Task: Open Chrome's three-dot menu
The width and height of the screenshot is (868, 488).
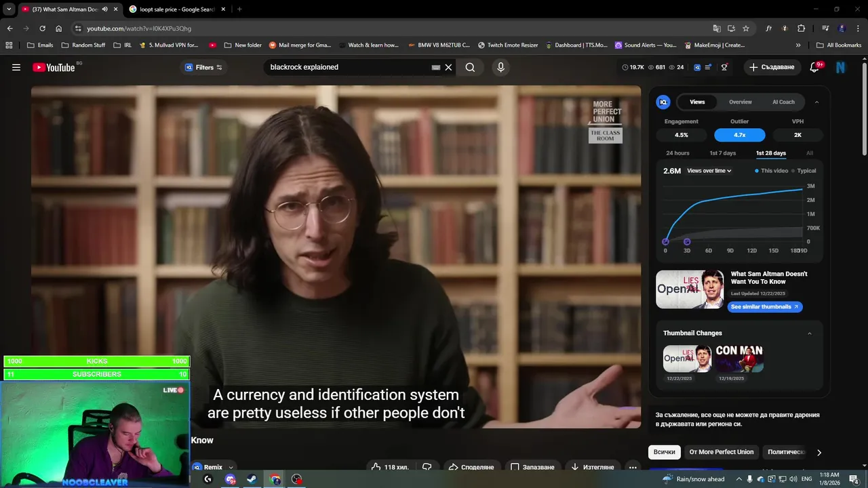Action: pyautogui.click(x=858, y=28)
